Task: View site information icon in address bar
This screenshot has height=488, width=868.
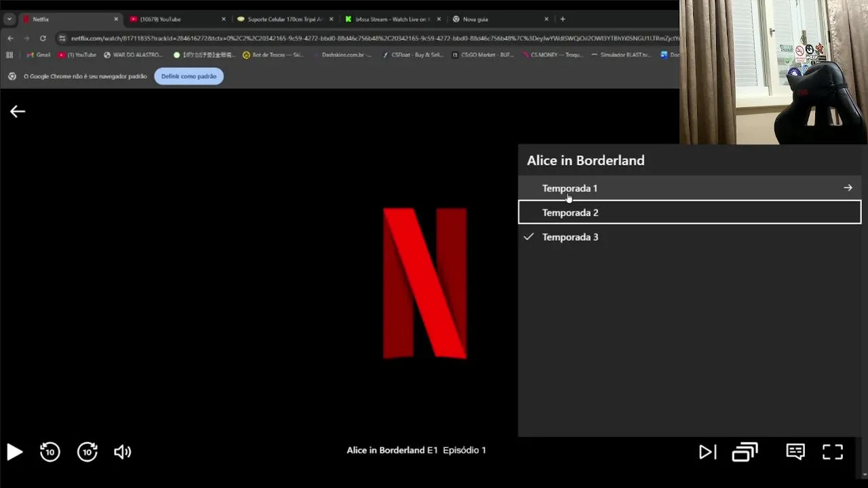Action: tap(62, 39)
